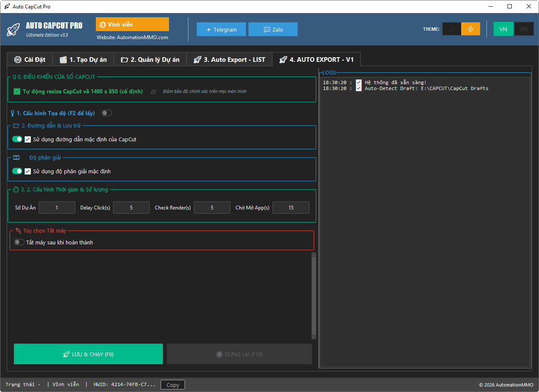Click the Website: AutomationMMO.com text

pos(132,37)
